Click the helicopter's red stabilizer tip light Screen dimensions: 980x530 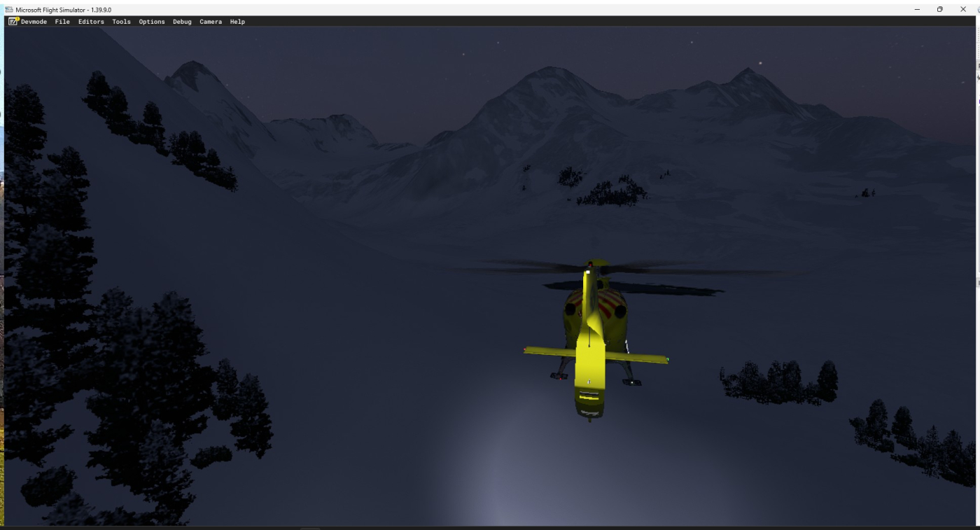(x=525, y=349)
